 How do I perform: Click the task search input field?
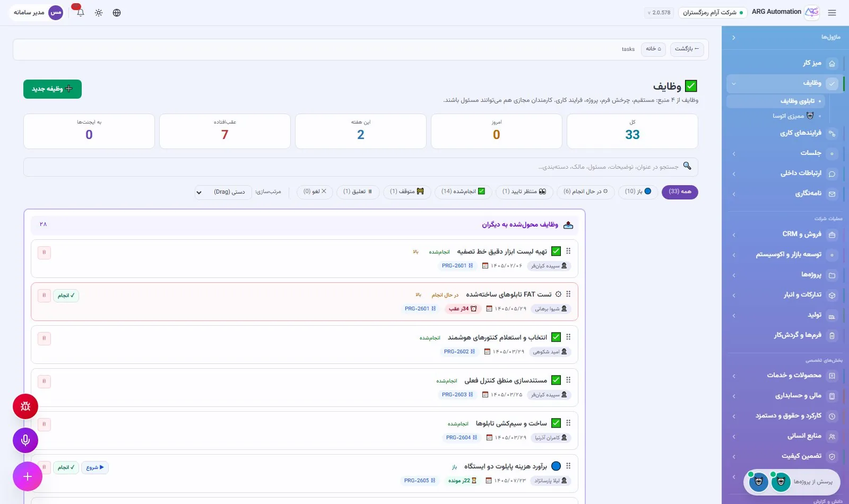point(361,167)
